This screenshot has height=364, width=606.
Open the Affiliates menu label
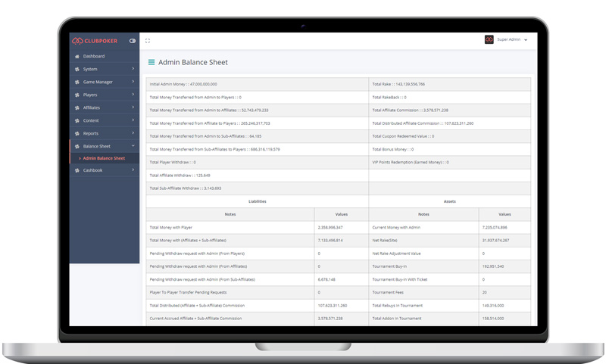pos(91,107)
